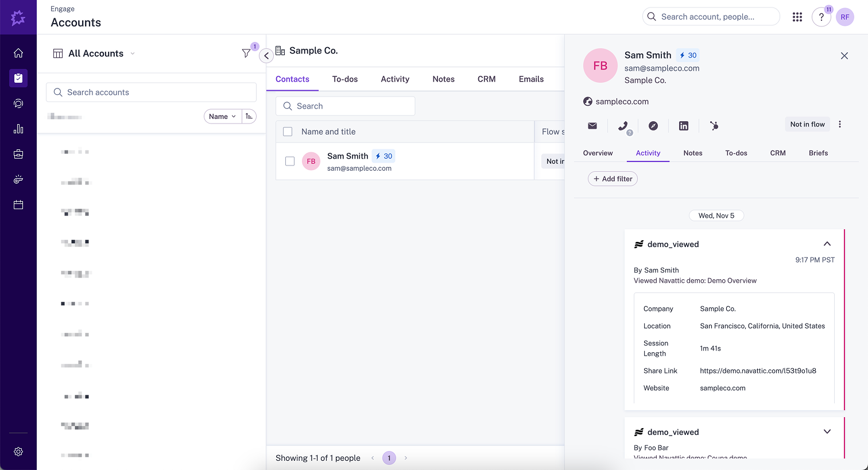
Task: Click the email icon in contact panel
Action: pos(592,126)
